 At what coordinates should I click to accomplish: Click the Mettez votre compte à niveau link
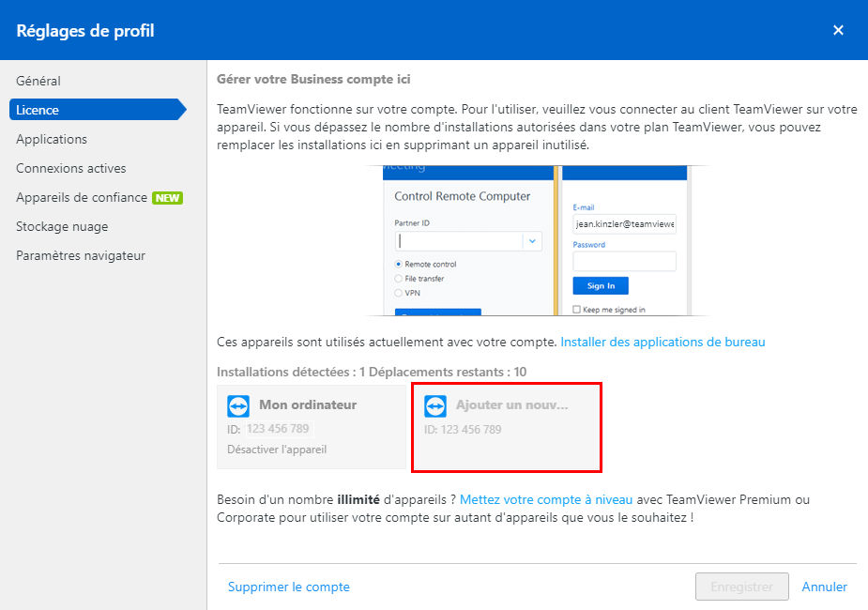546,499
